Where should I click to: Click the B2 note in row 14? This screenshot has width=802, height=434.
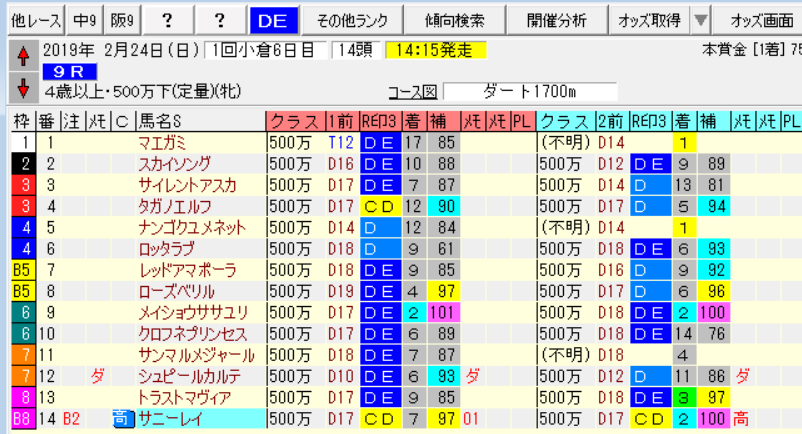coord(72,419)
